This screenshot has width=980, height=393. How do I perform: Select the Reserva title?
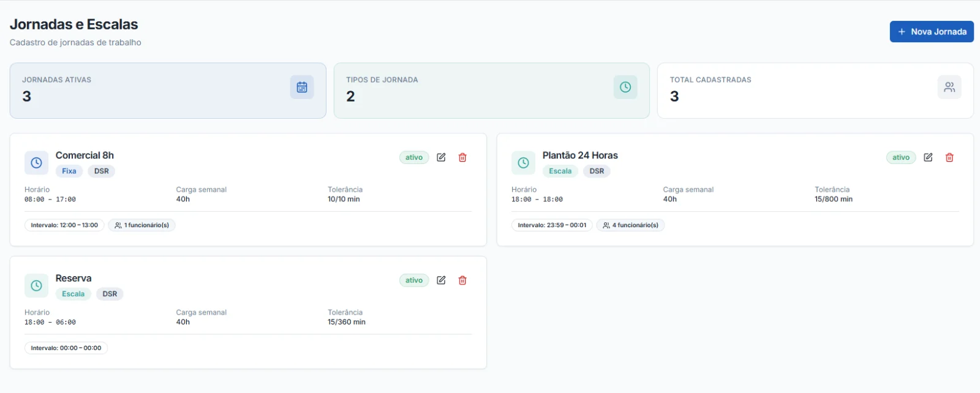click(x=73, y=279)
